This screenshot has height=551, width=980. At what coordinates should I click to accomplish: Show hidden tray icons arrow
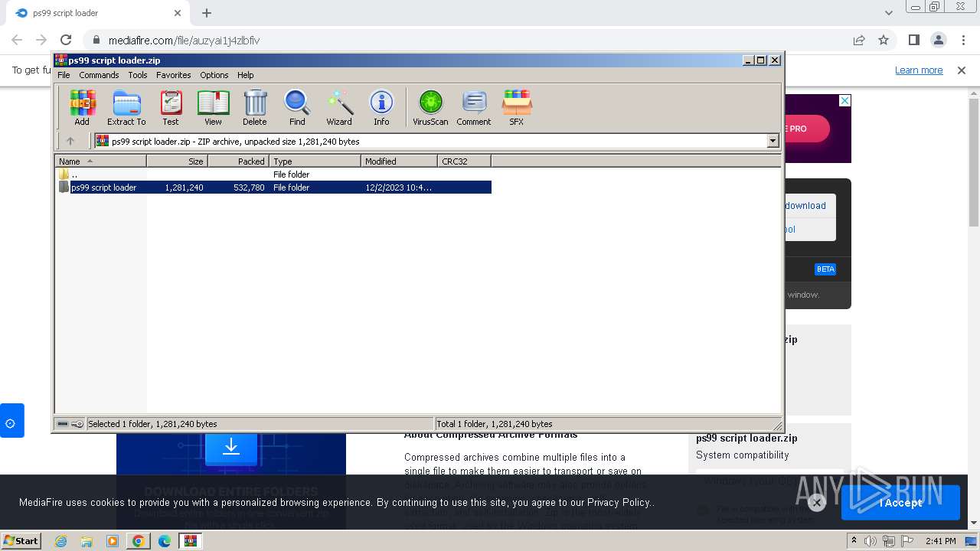click(854, 540)
